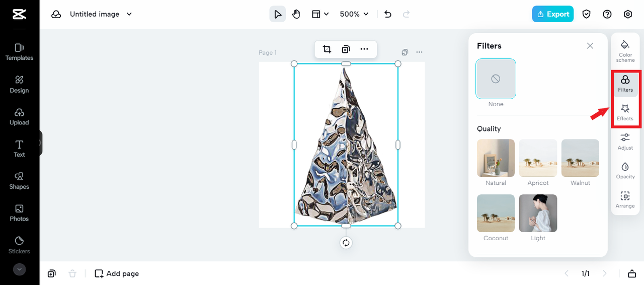Image resolution: width=644 pixels, height=285 pixels.
Task: Apply the Apricot filter
Action: [538, 158]
